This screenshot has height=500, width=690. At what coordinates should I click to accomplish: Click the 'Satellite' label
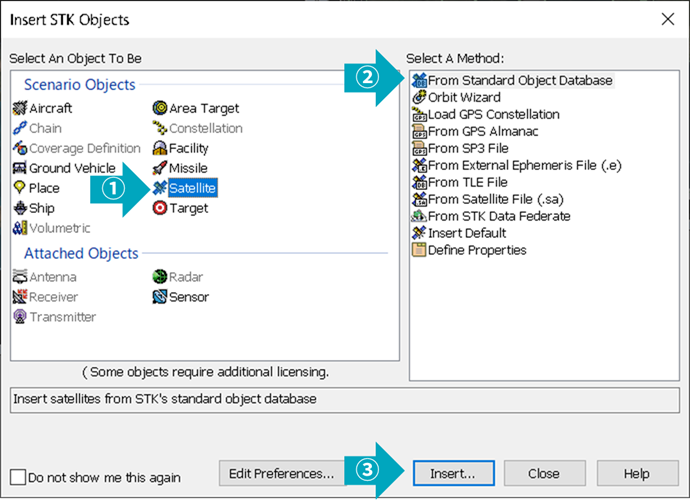193,188
